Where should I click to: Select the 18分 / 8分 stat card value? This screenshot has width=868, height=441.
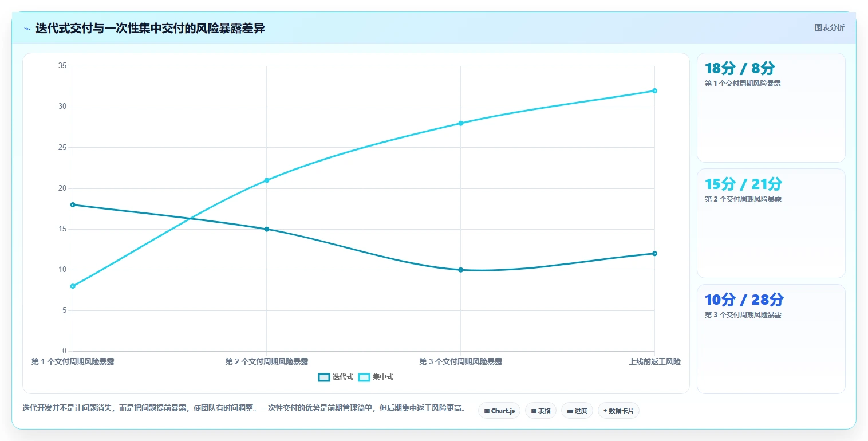pyautogui.click(x=740, y=68)
